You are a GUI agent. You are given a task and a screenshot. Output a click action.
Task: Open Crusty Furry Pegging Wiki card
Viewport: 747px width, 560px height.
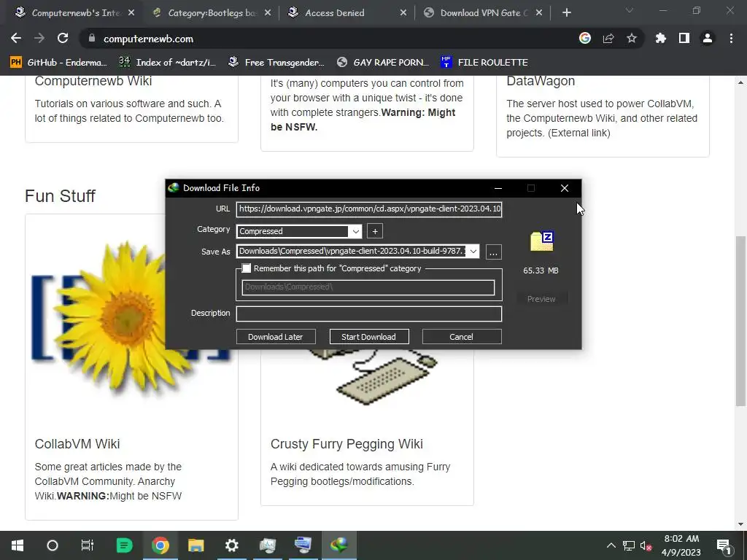(x=368, y=427)
